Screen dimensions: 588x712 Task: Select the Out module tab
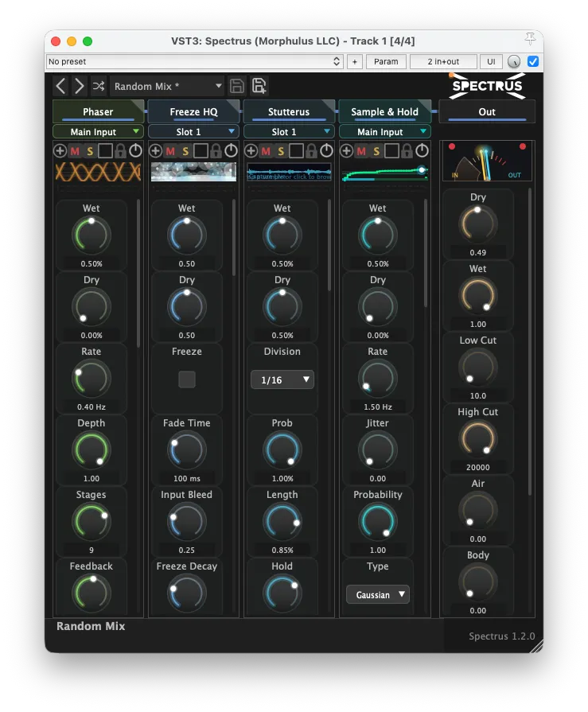click(487, 111)
